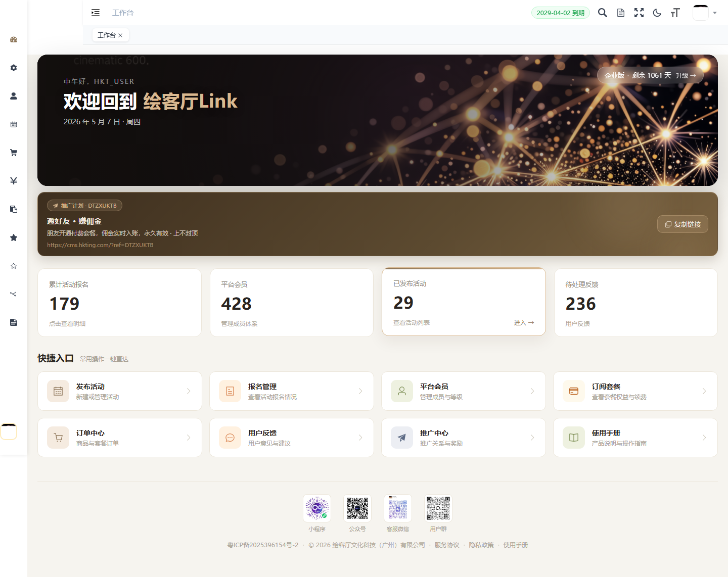
Task: Open the 订单中心 shortcut cart icon
Action: [58, 438]
